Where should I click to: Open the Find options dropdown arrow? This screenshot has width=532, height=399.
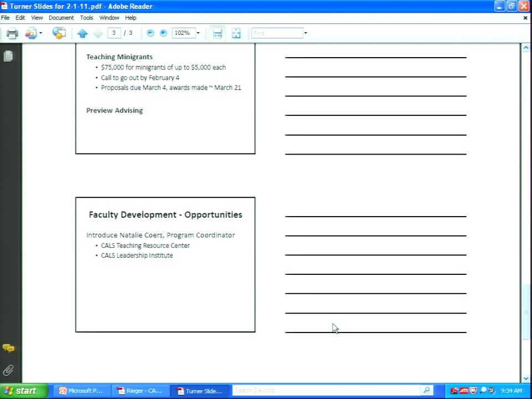pos(306,33)
